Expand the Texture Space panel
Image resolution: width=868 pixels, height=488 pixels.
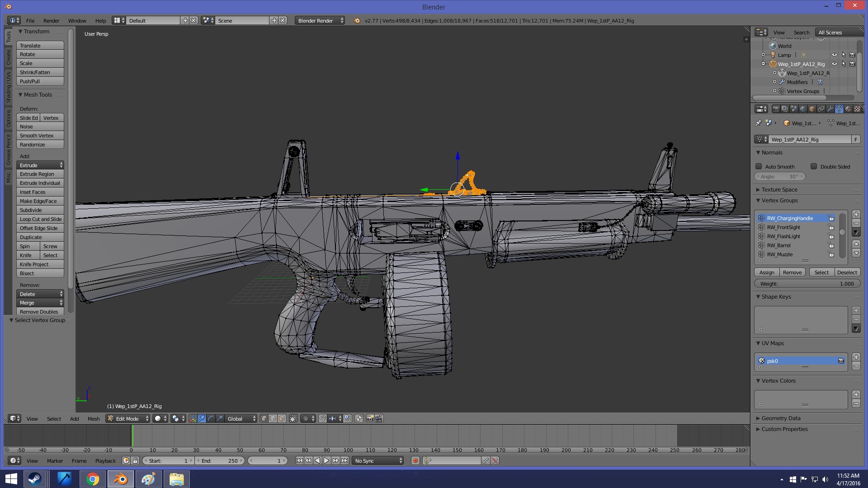(x=779, y=190)
